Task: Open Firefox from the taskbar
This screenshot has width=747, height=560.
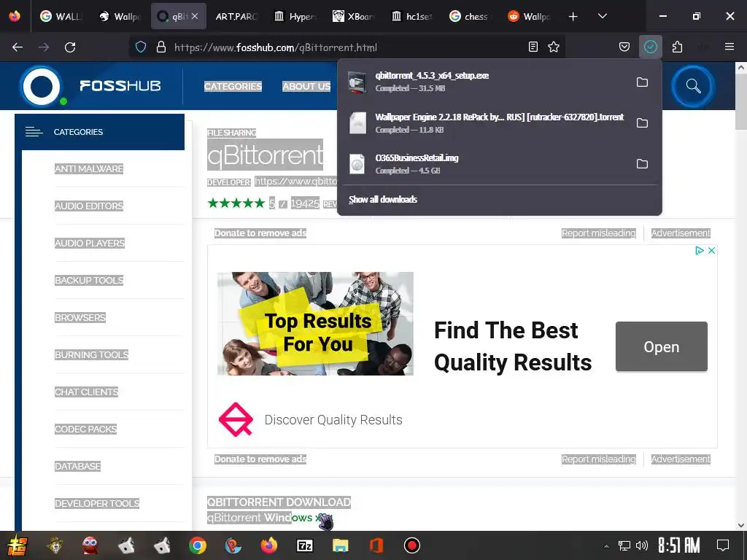Action: [269, 545]
